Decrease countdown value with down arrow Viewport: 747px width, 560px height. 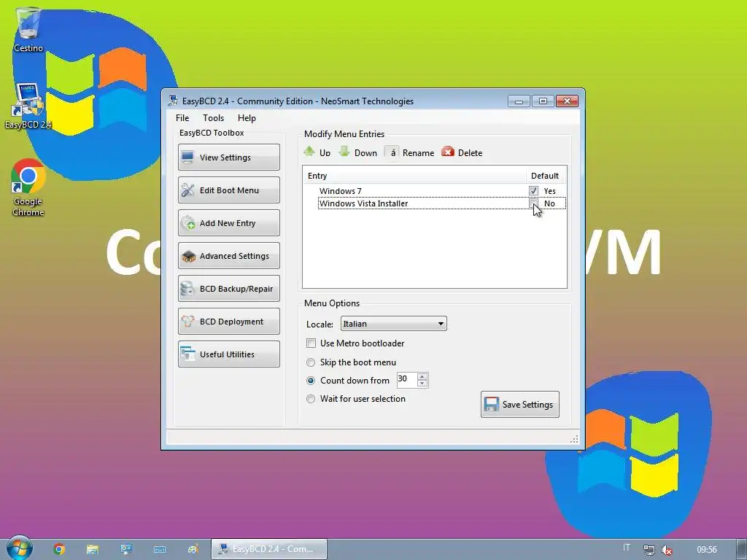[422, 384]
